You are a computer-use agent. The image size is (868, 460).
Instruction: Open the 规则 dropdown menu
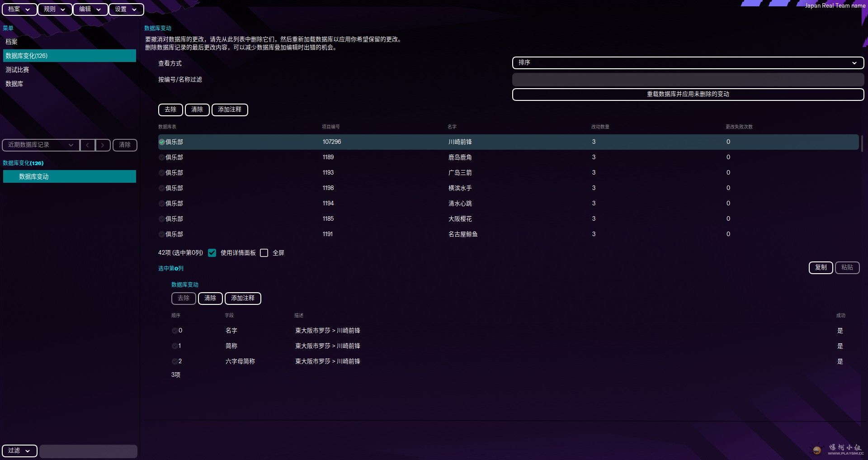(x=55, y=9)
